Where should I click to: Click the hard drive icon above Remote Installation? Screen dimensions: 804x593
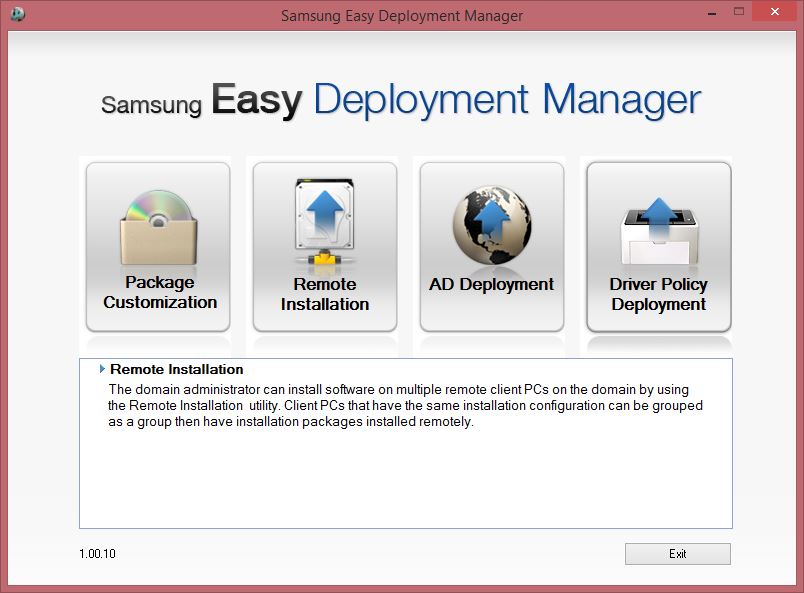coord(324,215)
